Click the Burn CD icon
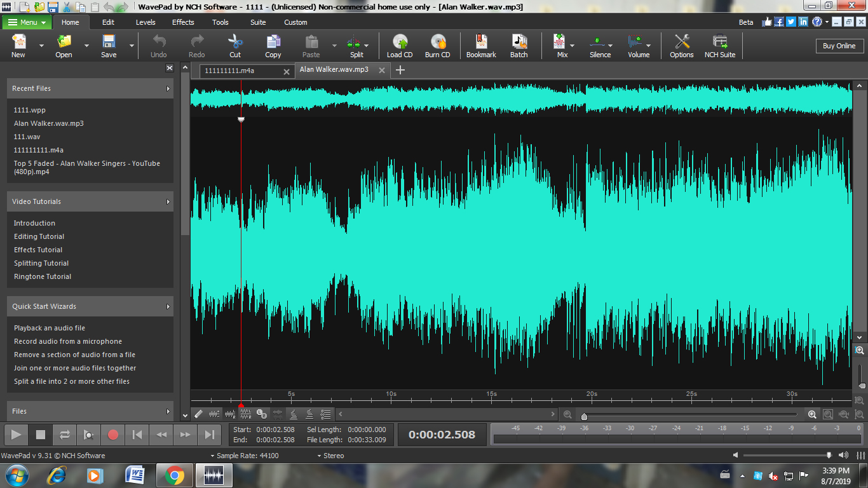The image size is (868, 488). (438, 46)
